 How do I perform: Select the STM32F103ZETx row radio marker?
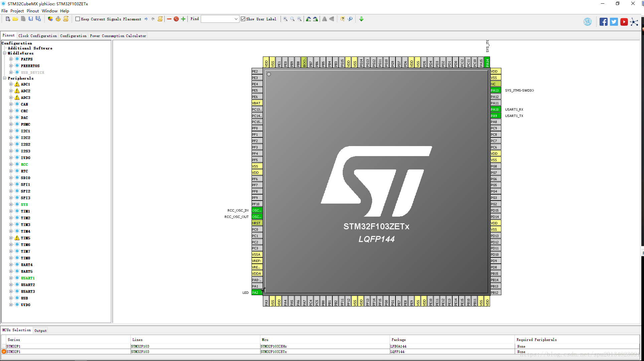tap(4, 352)
